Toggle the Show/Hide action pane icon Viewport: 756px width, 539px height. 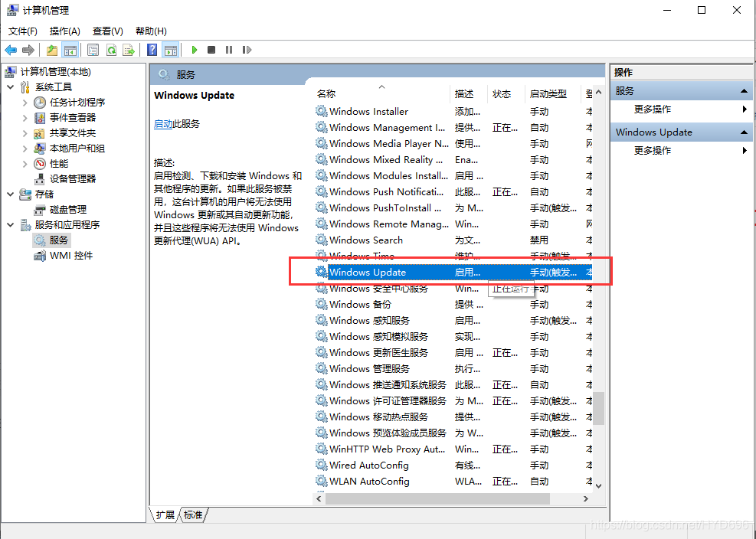[x=170, y=50]
